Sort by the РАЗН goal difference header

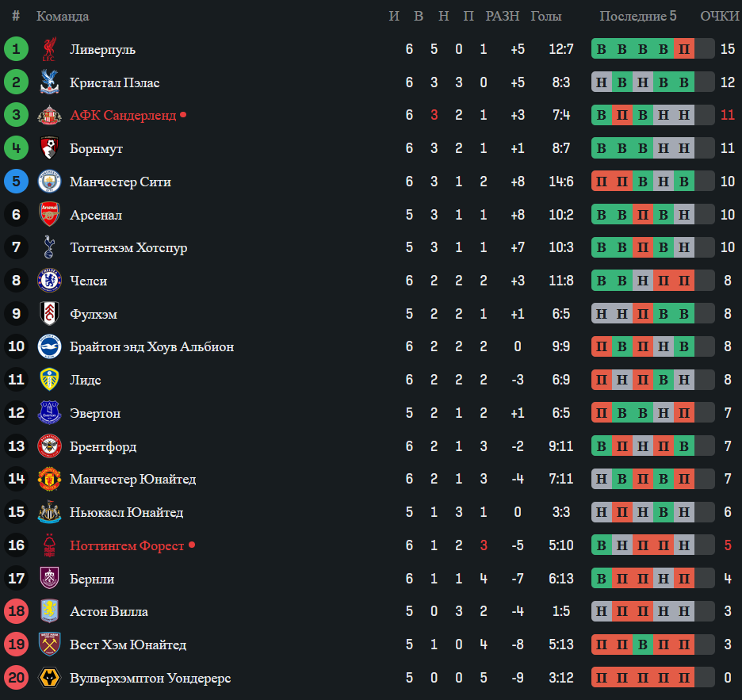[x=502, y=16]
